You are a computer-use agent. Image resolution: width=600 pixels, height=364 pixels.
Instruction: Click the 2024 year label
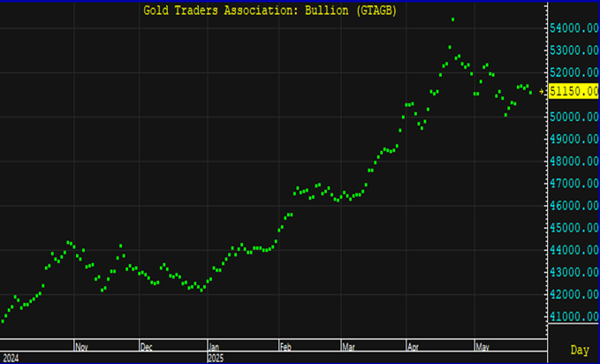coord(11,359)
